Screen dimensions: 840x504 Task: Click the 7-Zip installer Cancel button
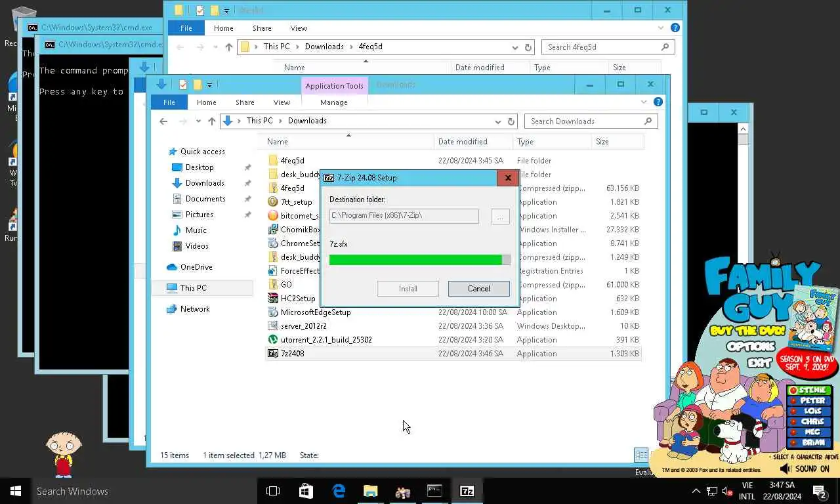click(478, 289)
